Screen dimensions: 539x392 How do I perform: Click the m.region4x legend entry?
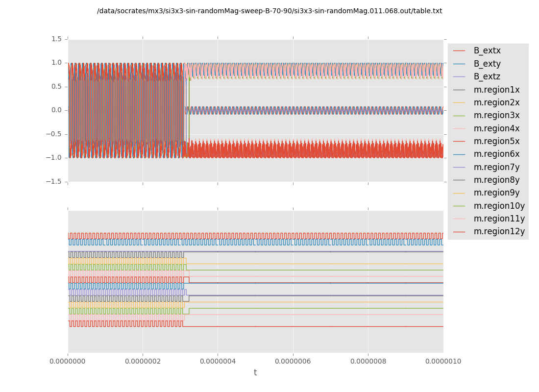(x=496, y=128)
